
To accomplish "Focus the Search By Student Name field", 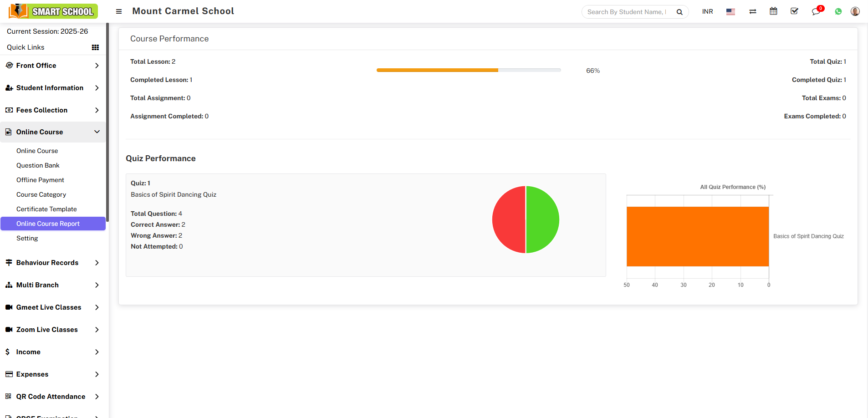I will [x=627, y=12].
